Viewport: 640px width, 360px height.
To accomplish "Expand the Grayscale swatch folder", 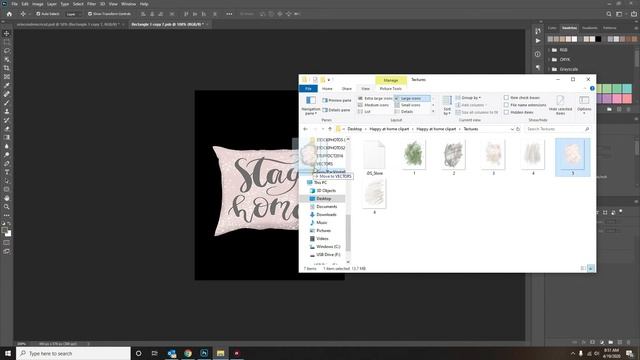I will [x=550, y=69].
